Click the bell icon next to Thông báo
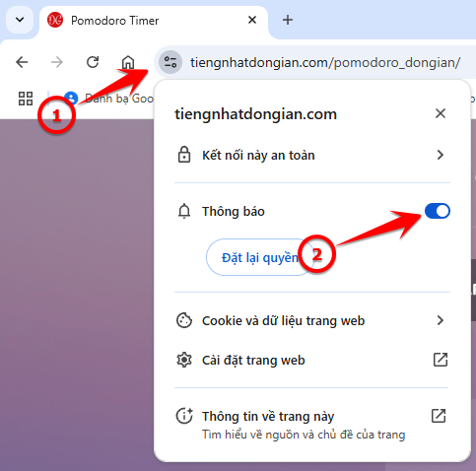The image size is (476, 471). (184, 211)
